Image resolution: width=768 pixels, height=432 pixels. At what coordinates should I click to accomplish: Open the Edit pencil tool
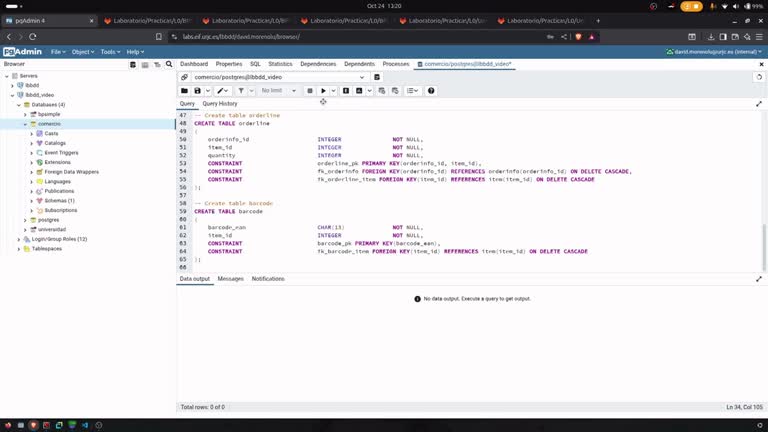coord(222,91)
